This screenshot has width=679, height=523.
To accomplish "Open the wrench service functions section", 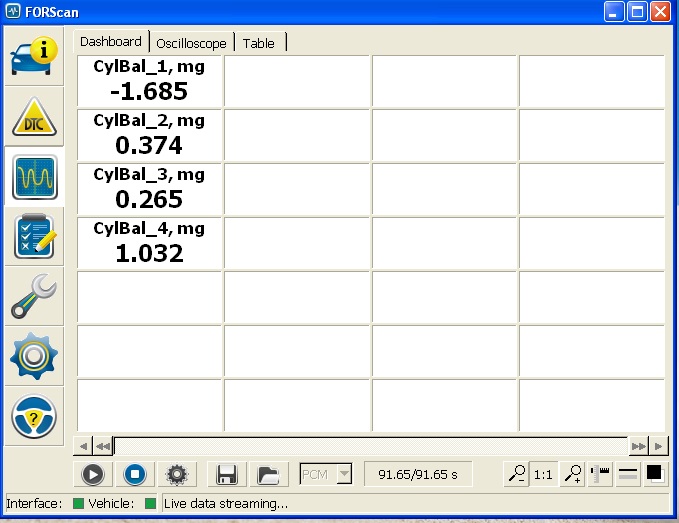I will (x=34, y=297).
